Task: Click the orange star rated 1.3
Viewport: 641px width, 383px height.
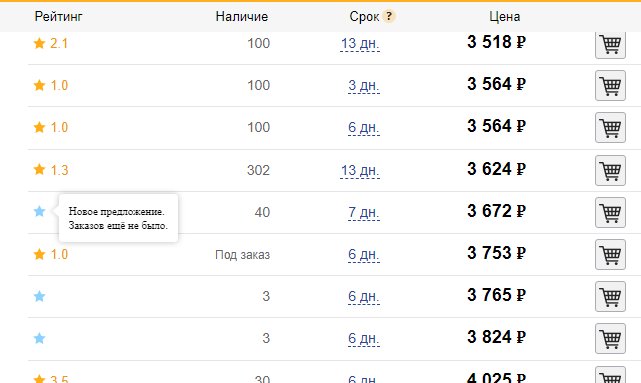Action: tap(39, 169)
